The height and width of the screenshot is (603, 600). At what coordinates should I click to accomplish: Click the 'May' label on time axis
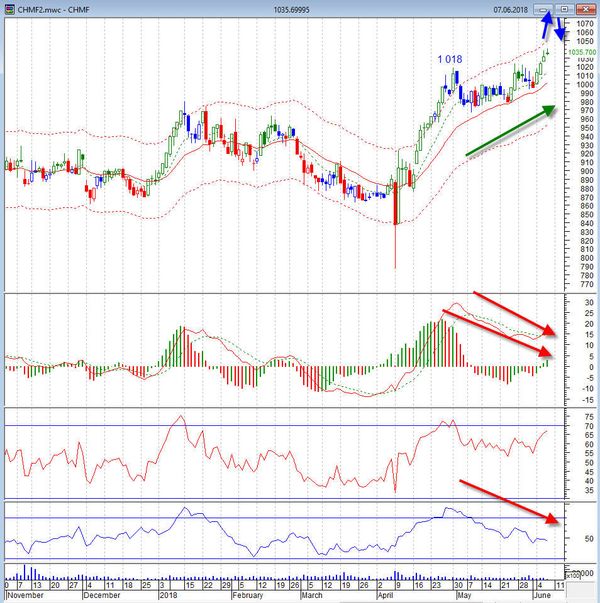point(464,595)
